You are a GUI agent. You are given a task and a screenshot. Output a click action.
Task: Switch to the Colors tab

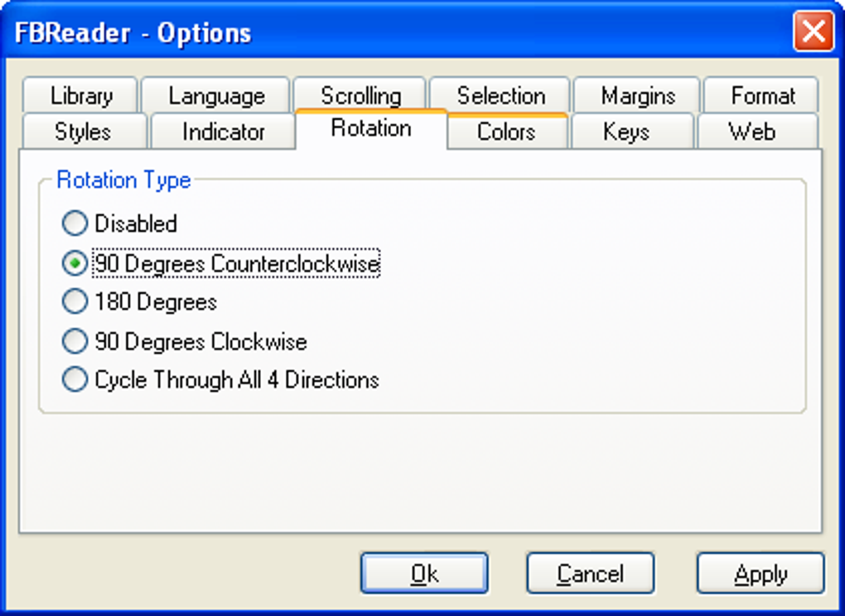point(506,132)
